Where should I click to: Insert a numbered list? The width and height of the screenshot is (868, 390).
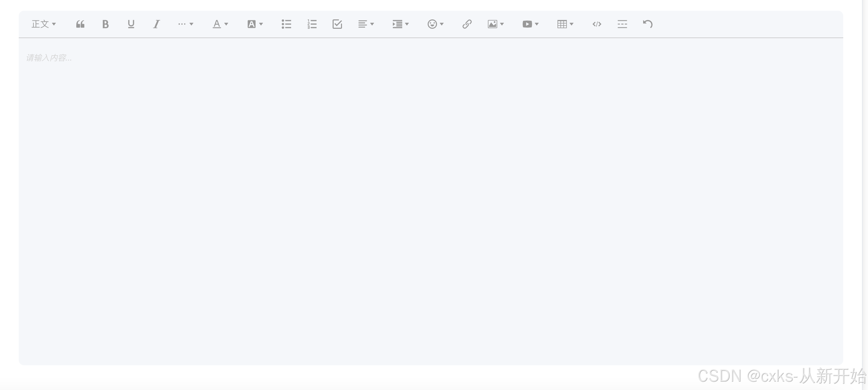312,24
